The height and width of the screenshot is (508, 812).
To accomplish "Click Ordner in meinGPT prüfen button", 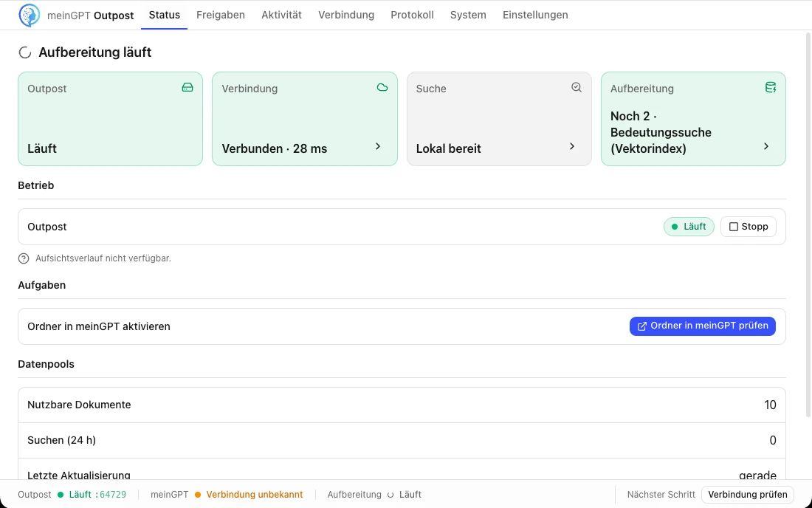I will 703,326.
